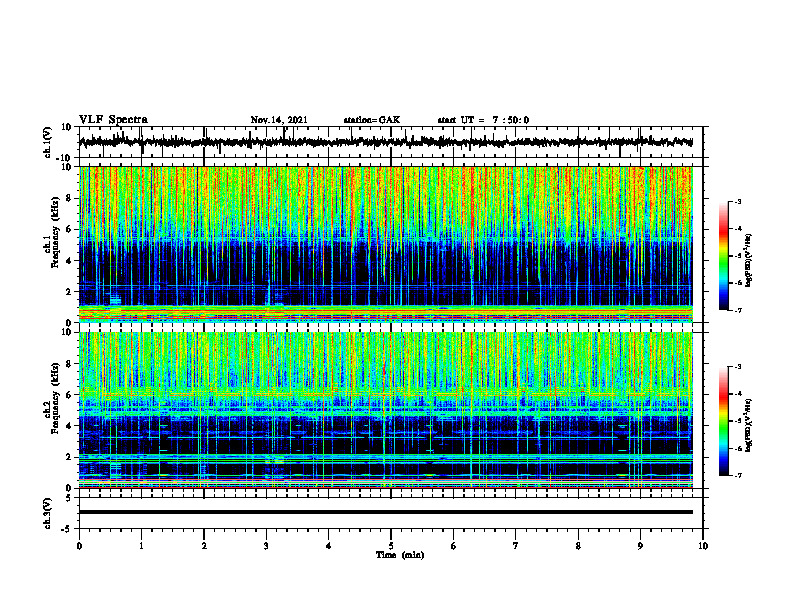
Task: Click the "2" kHz tick on ch.2 frequency axis
Action: pyautogui.click(x=69, y=457)
